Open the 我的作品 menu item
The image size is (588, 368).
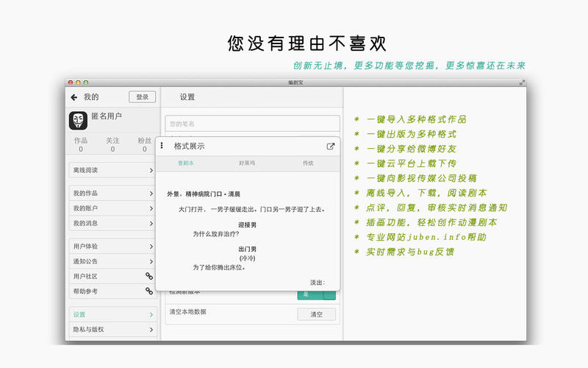point(112,194)
